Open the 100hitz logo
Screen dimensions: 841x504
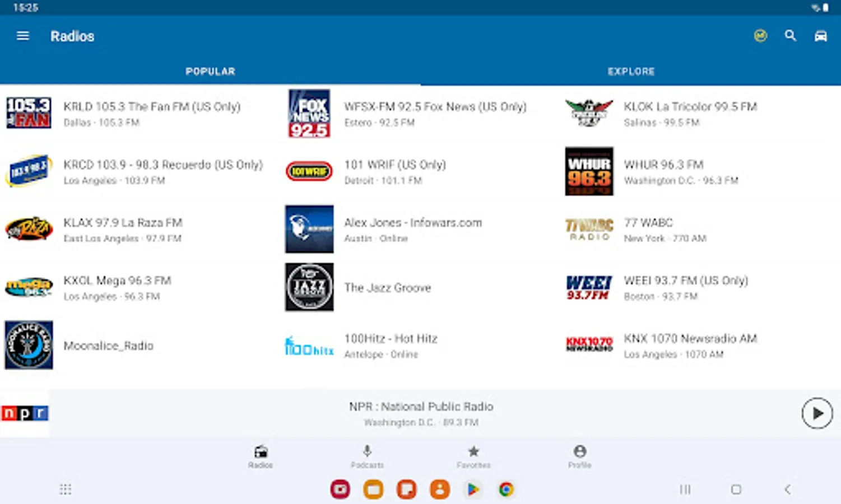309,346
